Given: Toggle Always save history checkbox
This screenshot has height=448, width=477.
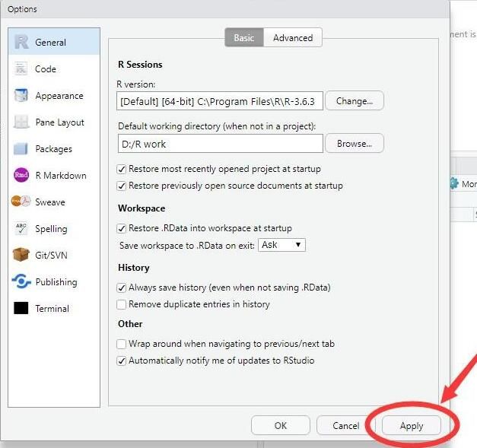Looking at the screenshot, I should pos(122,288).
